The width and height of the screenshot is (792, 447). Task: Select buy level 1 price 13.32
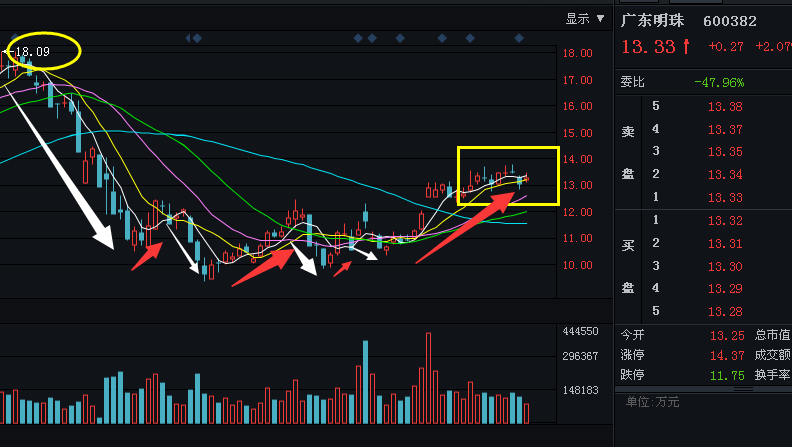tap(725, 221)
